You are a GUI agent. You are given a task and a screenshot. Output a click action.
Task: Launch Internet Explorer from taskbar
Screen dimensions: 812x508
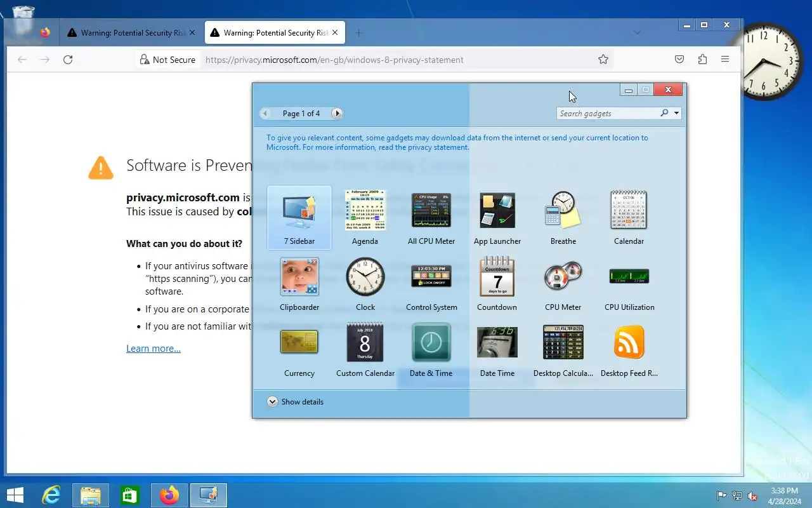pos(51,495)
